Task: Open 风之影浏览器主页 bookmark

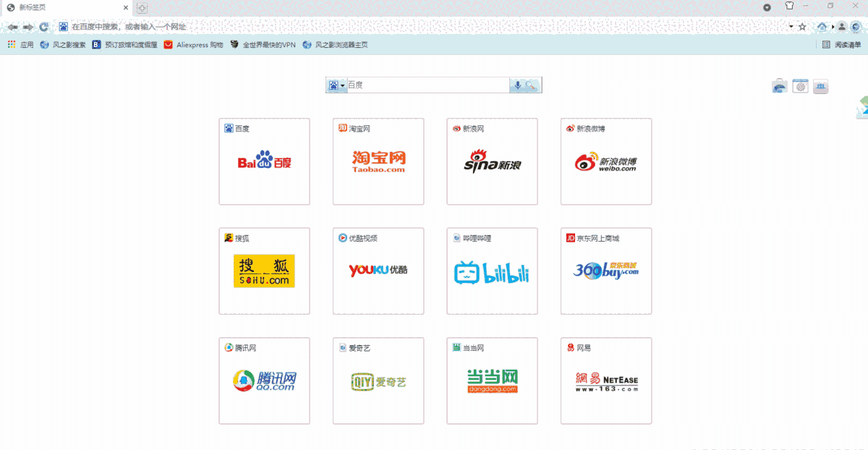Action: pyautogui.click(x=335, y=45)
